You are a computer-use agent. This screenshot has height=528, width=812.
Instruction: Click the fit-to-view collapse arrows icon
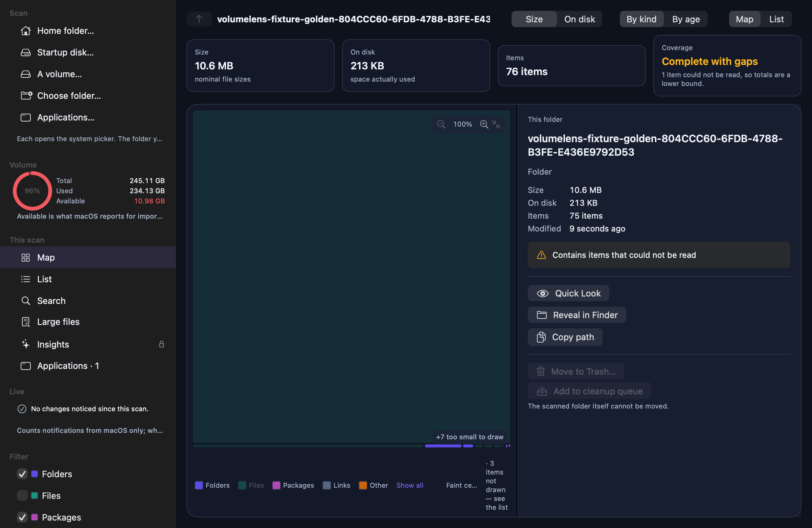496,124
